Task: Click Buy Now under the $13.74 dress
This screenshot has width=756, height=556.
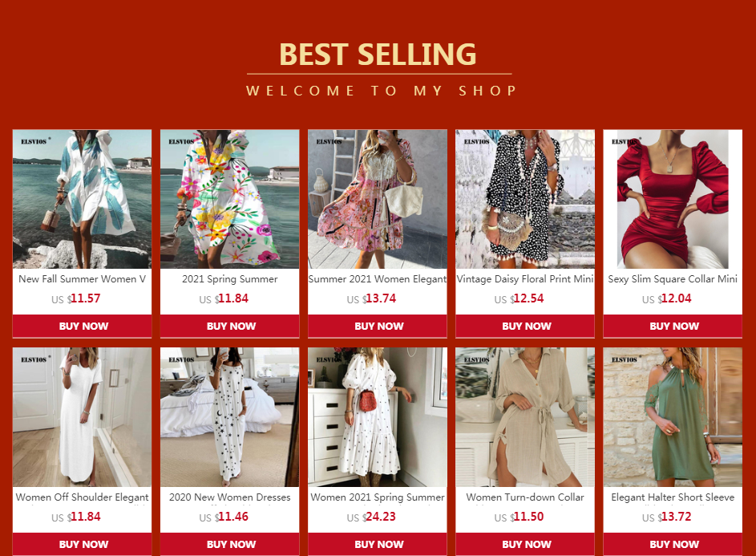Action: (378, 327)
